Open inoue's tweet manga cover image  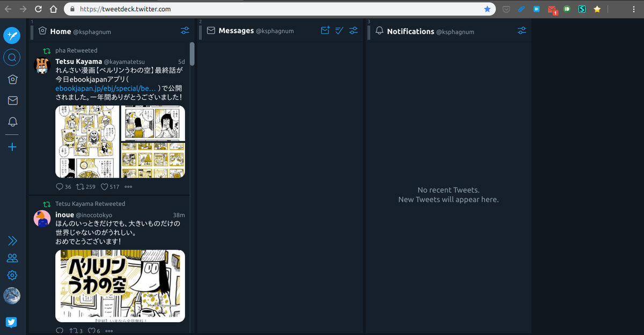(120, 286)
